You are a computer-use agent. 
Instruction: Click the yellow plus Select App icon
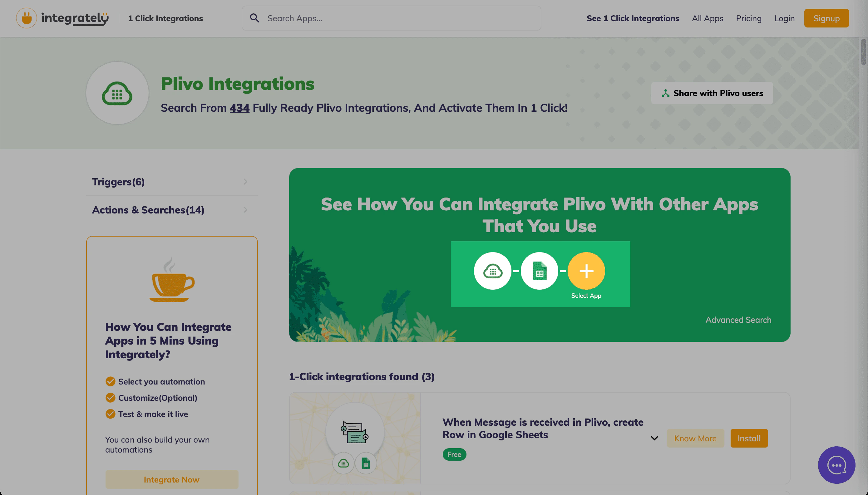[x=586, y=271]
